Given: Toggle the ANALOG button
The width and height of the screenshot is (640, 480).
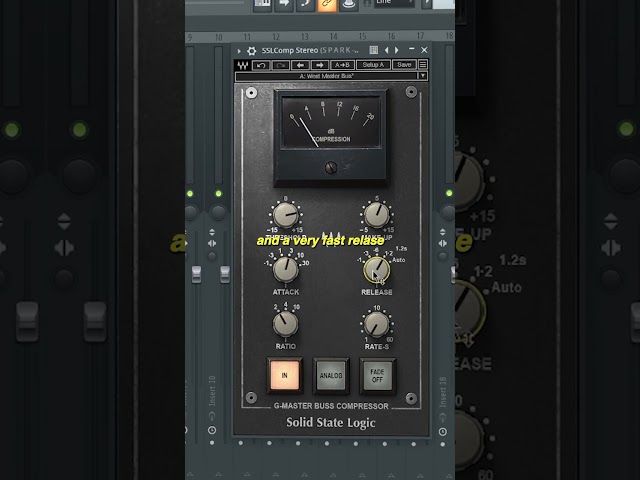Looking at the screenshot, I should 331,375.
